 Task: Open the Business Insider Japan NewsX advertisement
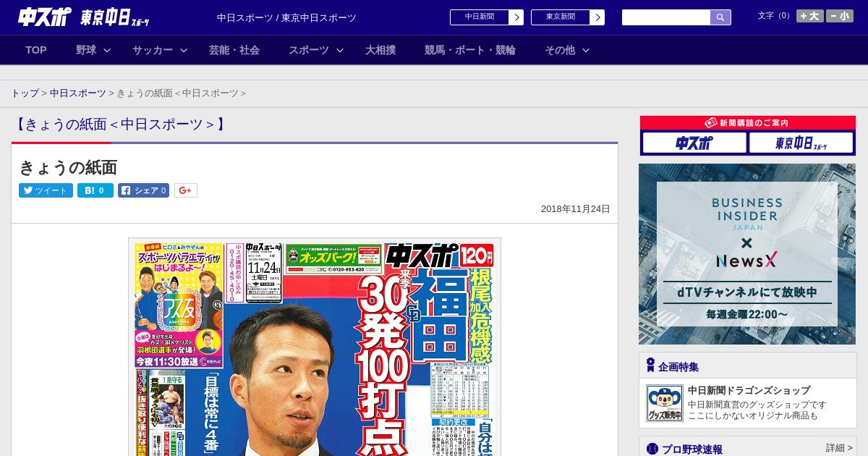click(747, 254)
